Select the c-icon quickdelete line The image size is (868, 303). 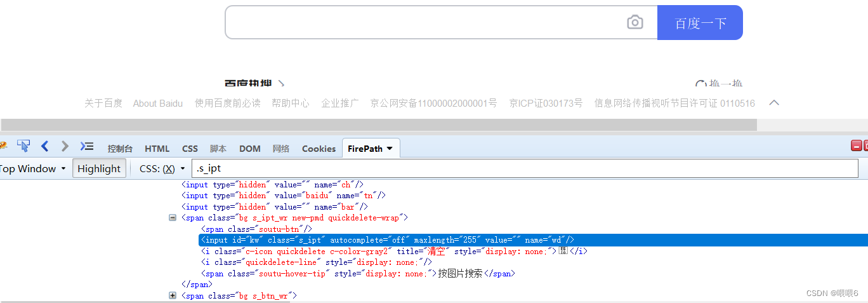click(394, 251)
